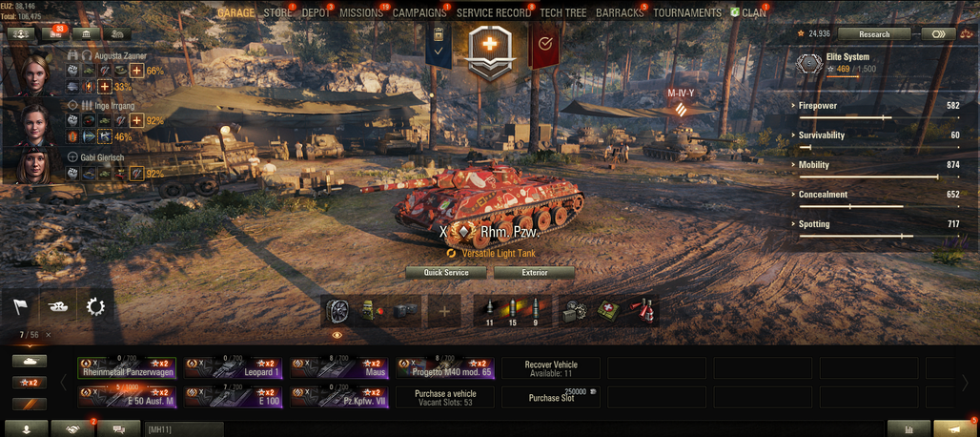Viewport: 980px width, 437px height.
Task: Open the white flag nation icon
Action: (20, 307)
